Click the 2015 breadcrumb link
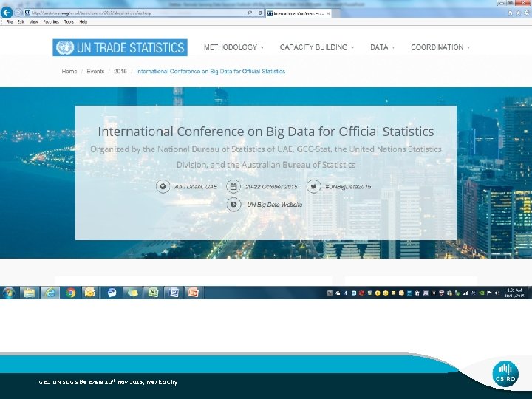This screenshot has height=399, width=532. 120,71
